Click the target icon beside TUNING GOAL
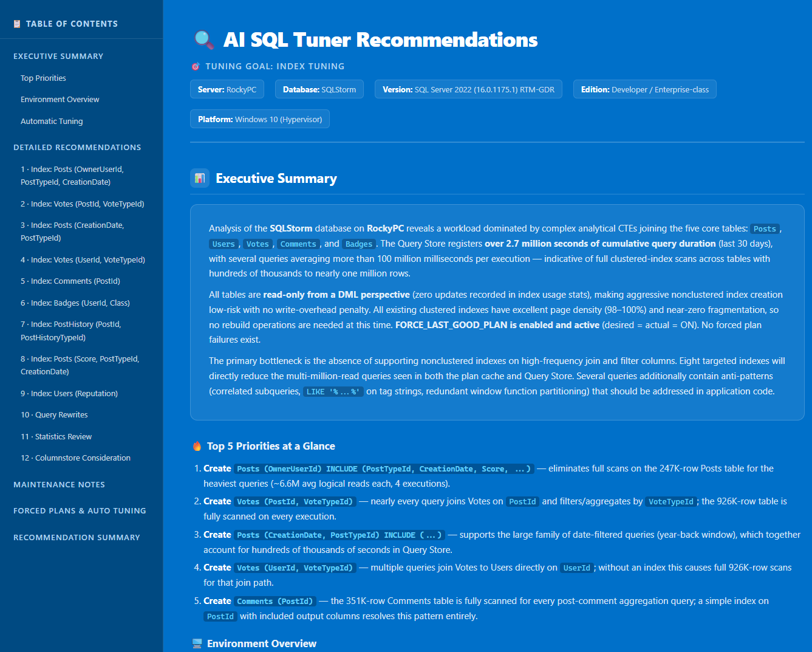This screenshot has height=652, width=812. pos(195,66)
